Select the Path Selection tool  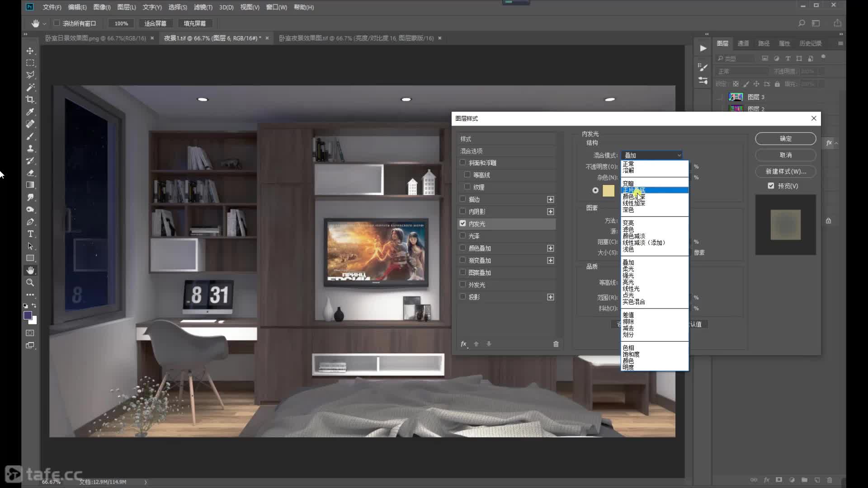click(30, 246)
